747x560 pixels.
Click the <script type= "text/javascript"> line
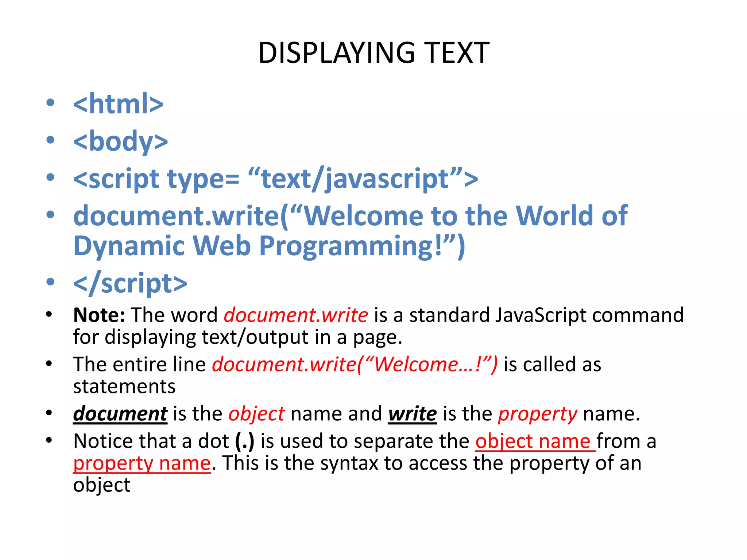point(275,179)
